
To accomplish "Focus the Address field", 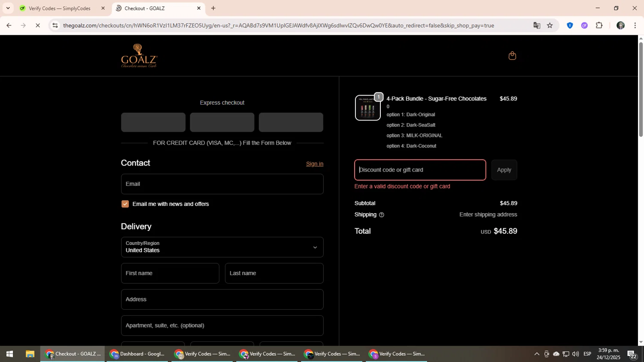I will tap(222, 299).
